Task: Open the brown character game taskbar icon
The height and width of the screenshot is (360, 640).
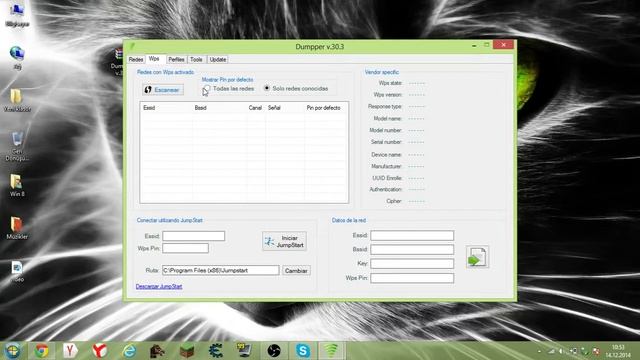Action: tap(158, 351)
